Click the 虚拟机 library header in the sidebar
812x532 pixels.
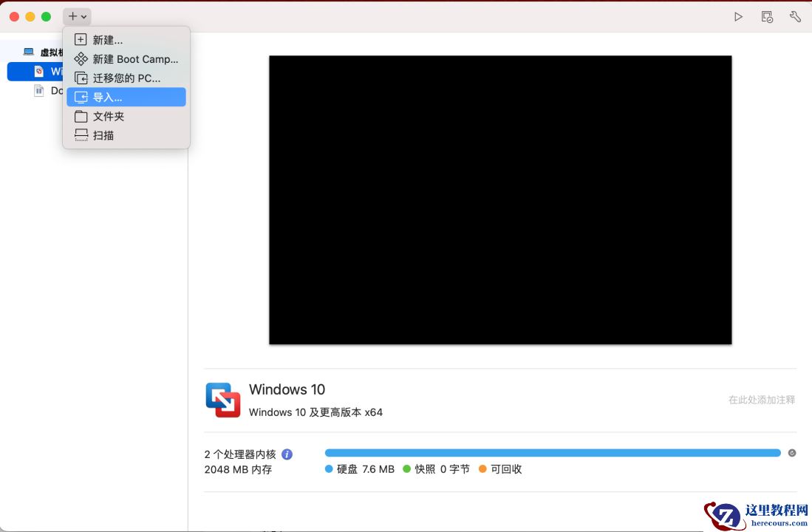[44, 52]
